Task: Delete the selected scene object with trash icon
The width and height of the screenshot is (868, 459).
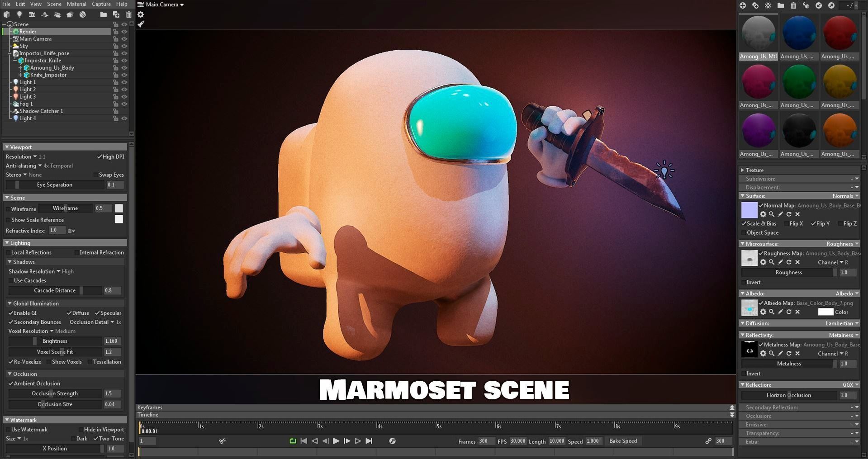Action: [x=128, y=14]
